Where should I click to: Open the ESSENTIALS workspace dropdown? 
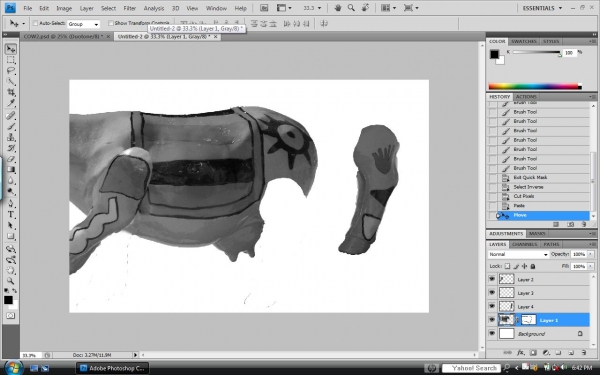pos(542,8)
